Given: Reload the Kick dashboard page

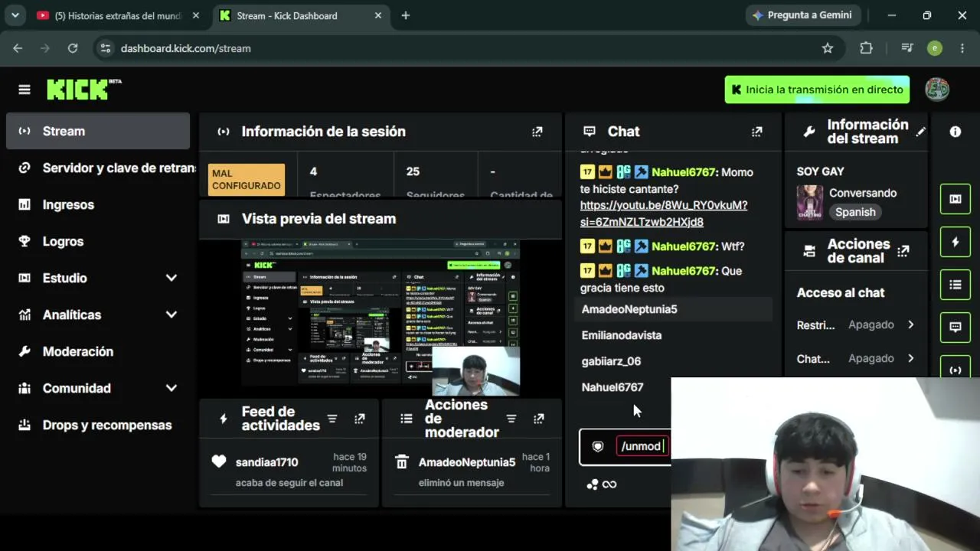Looking at the screenshot, I should [x=73, y=48].
